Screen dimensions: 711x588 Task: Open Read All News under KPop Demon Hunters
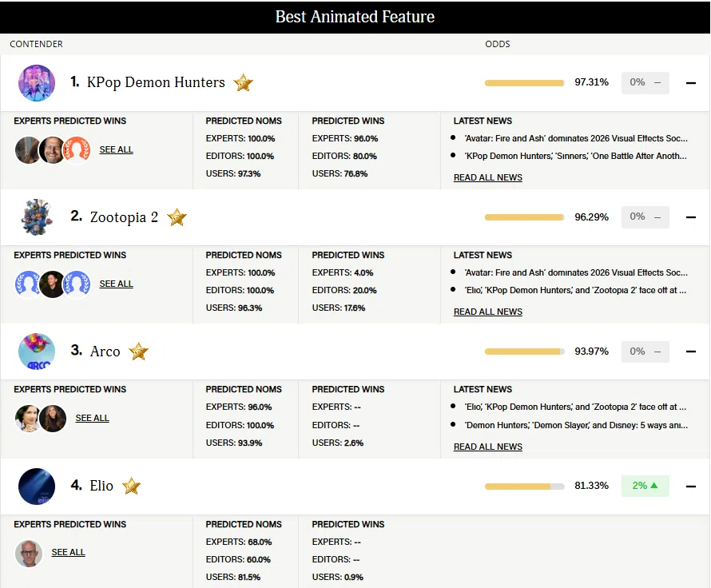click(488, 177)
